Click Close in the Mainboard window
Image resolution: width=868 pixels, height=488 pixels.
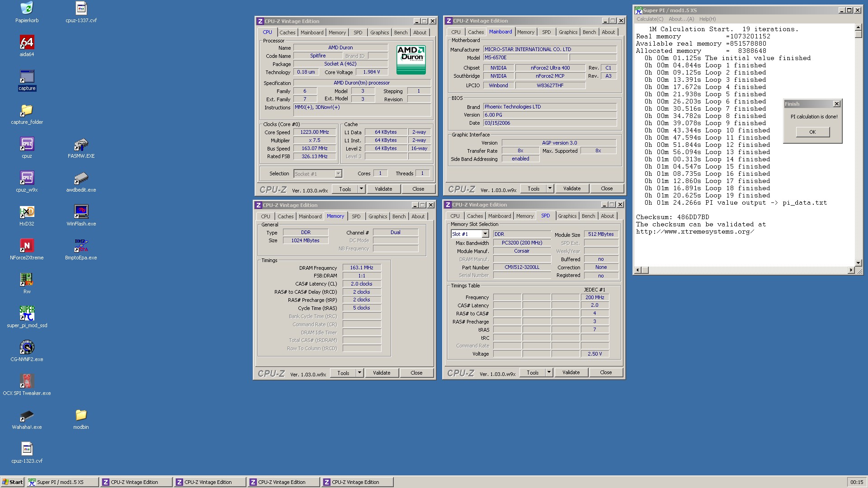click(607, 188)
